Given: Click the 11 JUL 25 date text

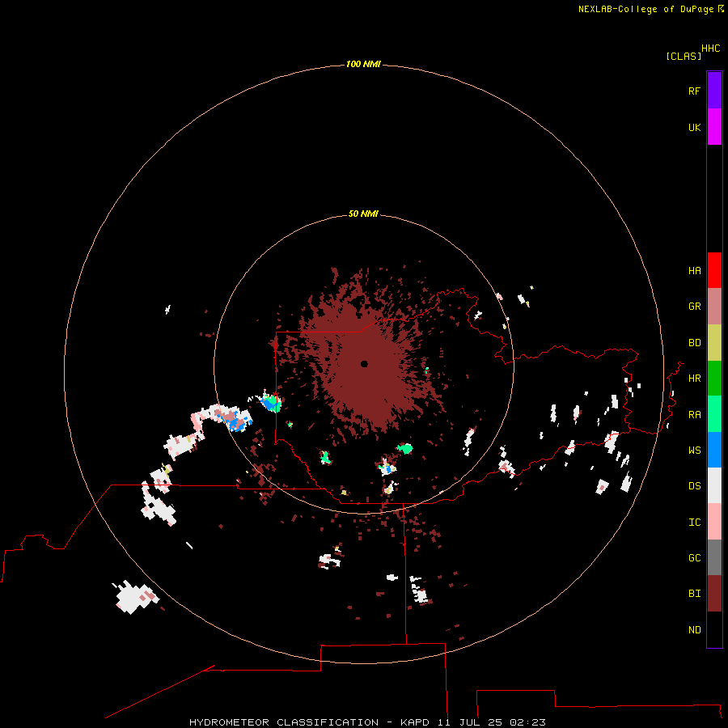Looking at the screenshot, I should [x=470, y=722].
